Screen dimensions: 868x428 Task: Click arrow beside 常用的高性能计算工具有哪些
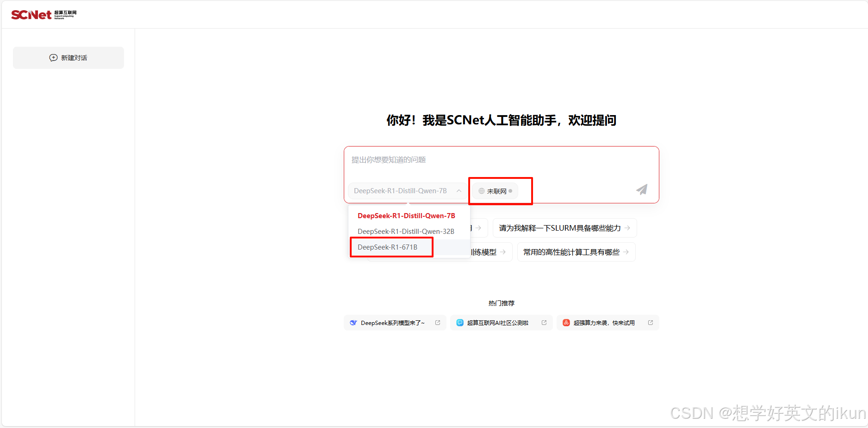[626, 252]
